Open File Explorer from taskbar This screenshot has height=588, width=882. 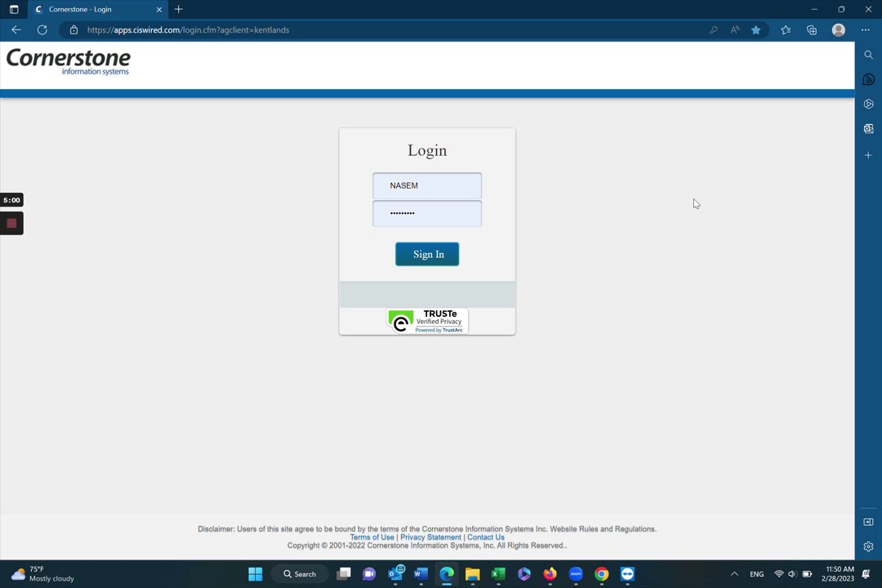click(473, 574)
